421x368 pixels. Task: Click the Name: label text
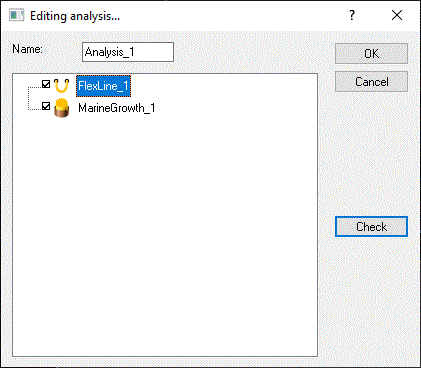click(x=27, y=49)
